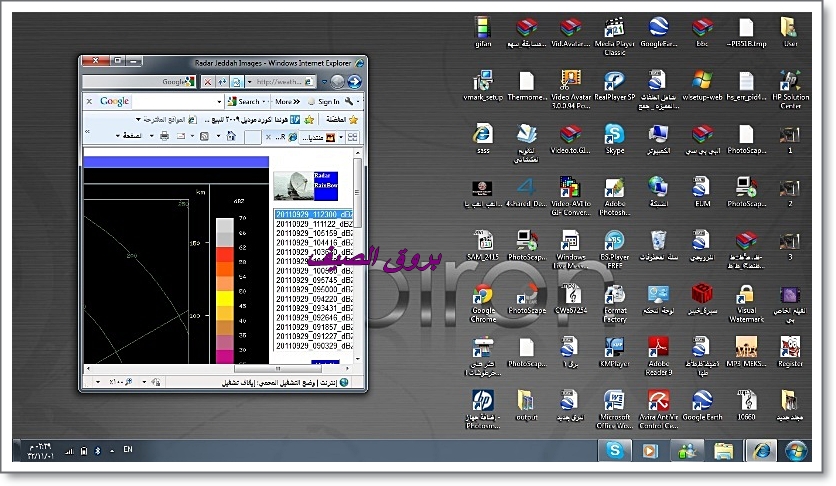Open Read Mail icon in IE toolbar

(181, 136)
